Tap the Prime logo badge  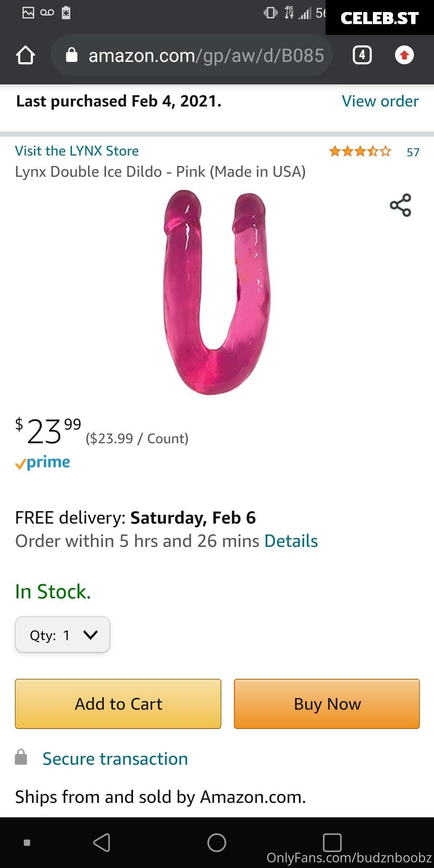click(43, 463)
